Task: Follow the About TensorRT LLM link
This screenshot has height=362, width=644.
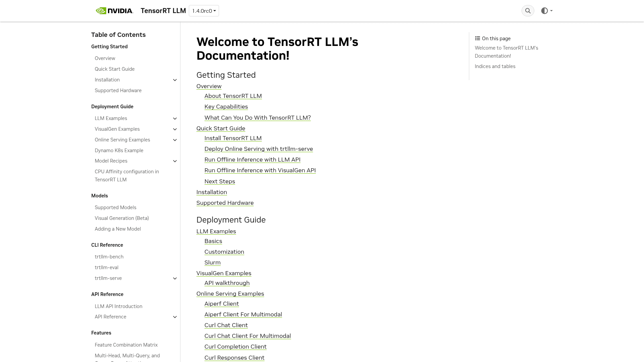Action: point(233,96)
